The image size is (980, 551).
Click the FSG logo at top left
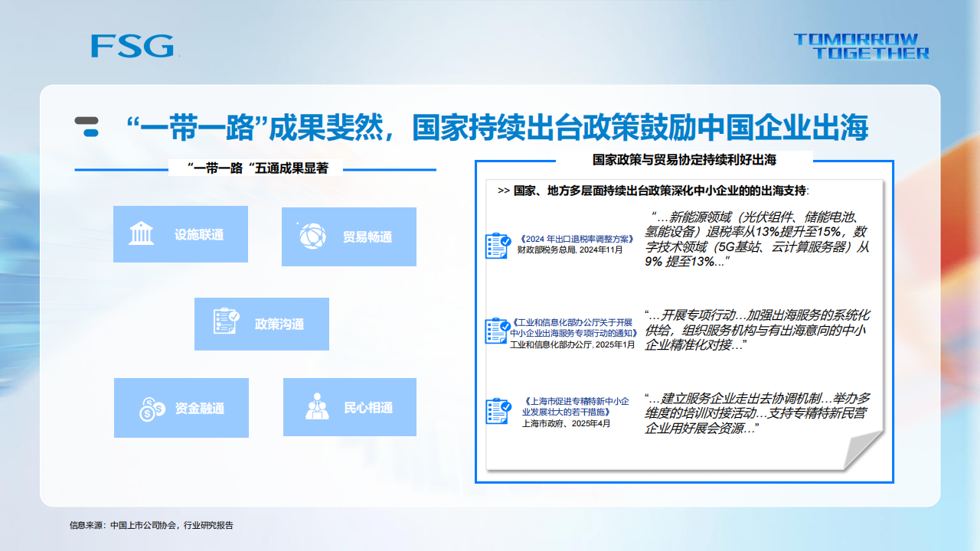click(x=132, y=46)
